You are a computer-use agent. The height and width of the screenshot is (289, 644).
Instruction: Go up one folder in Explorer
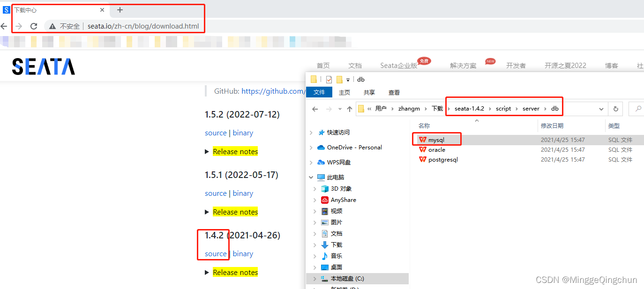pos(349,109)
